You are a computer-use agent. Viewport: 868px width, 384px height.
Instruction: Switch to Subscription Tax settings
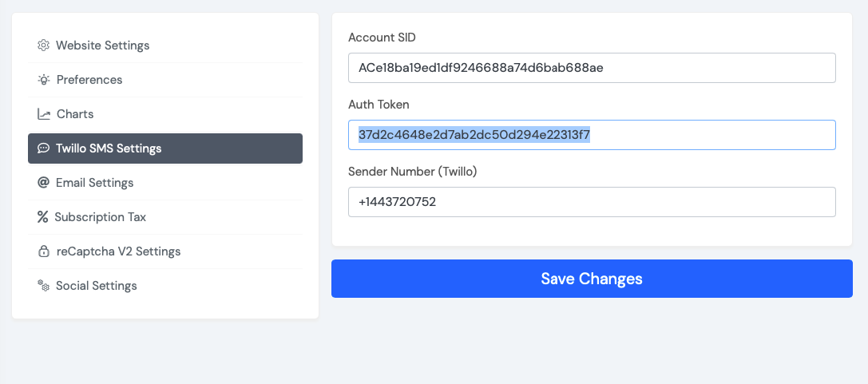pos(165,217)
